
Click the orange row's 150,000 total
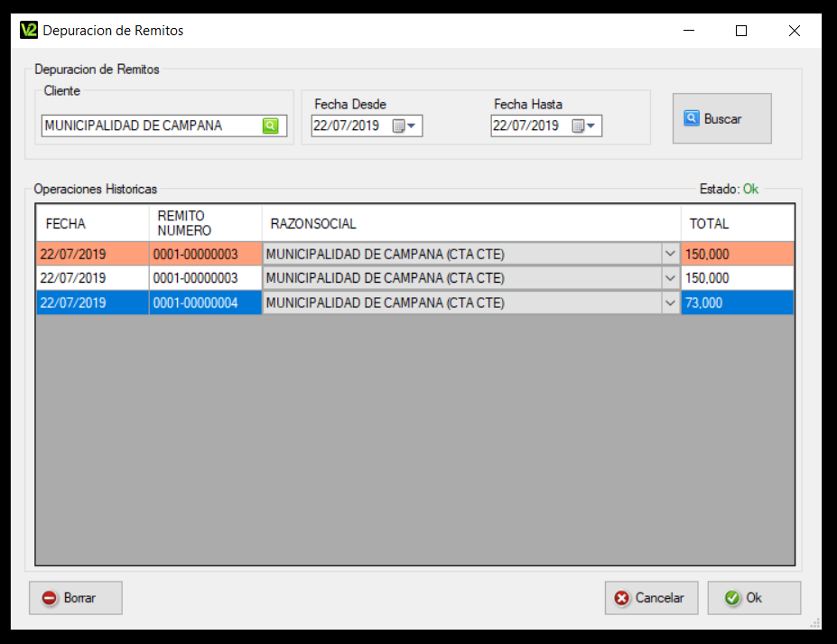[737, 254]
